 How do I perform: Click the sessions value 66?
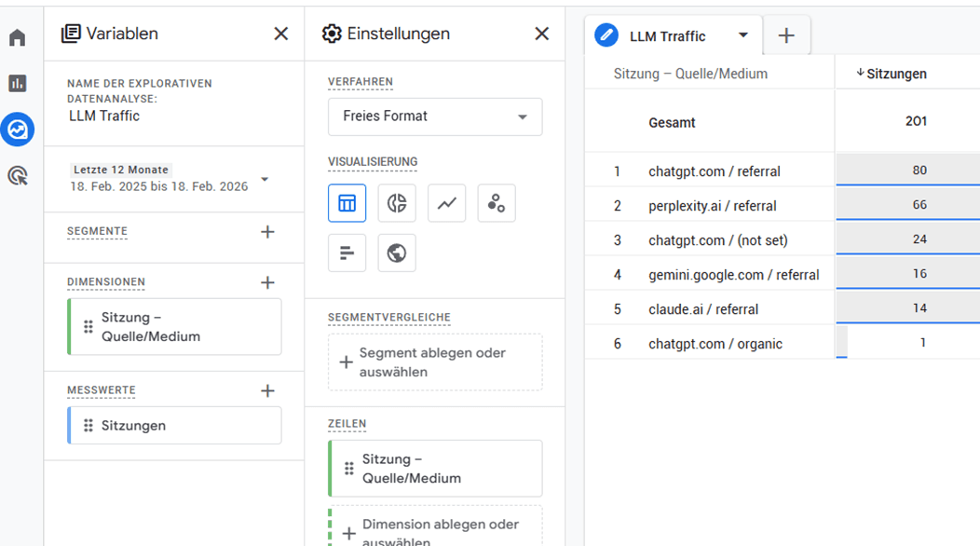[x=919, y=204]
